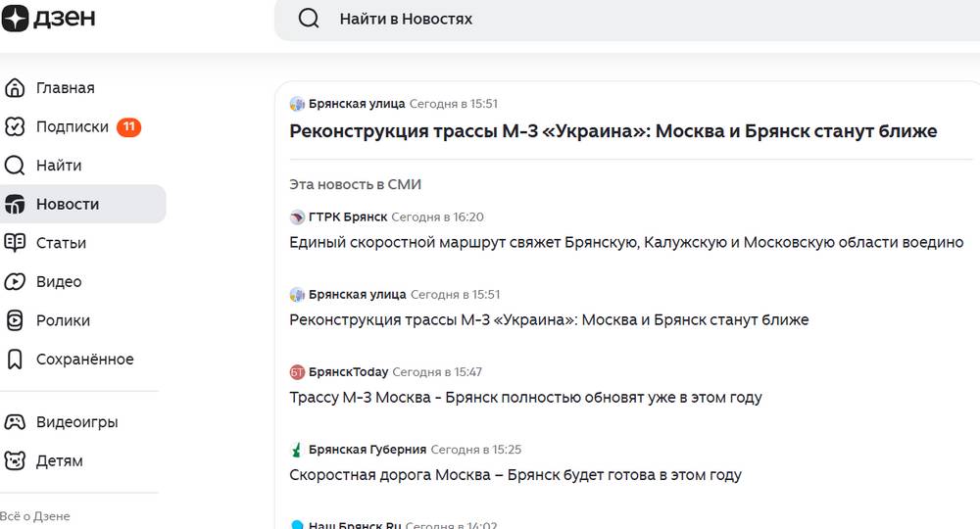Viewport: 980px width, 529px height.
Task: Click the Dzen logo icon
Action: (x=15, y=18)
